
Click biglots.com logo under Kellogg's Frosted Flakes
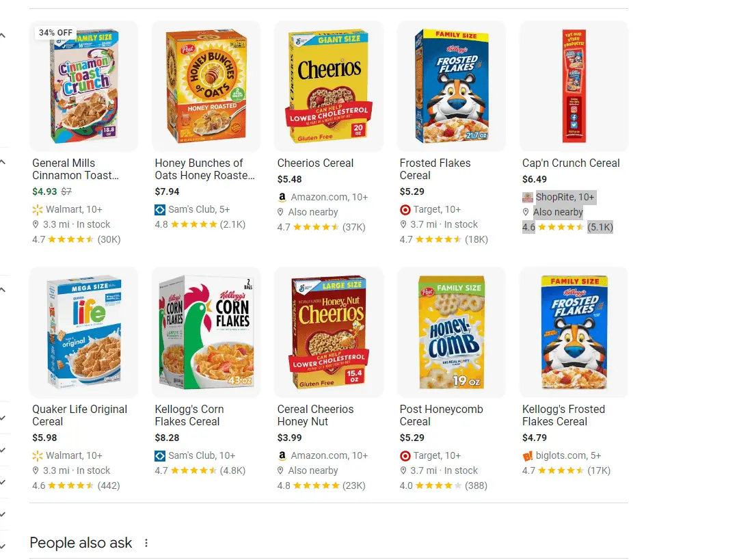pyautogui.click(x=527, y=455)
